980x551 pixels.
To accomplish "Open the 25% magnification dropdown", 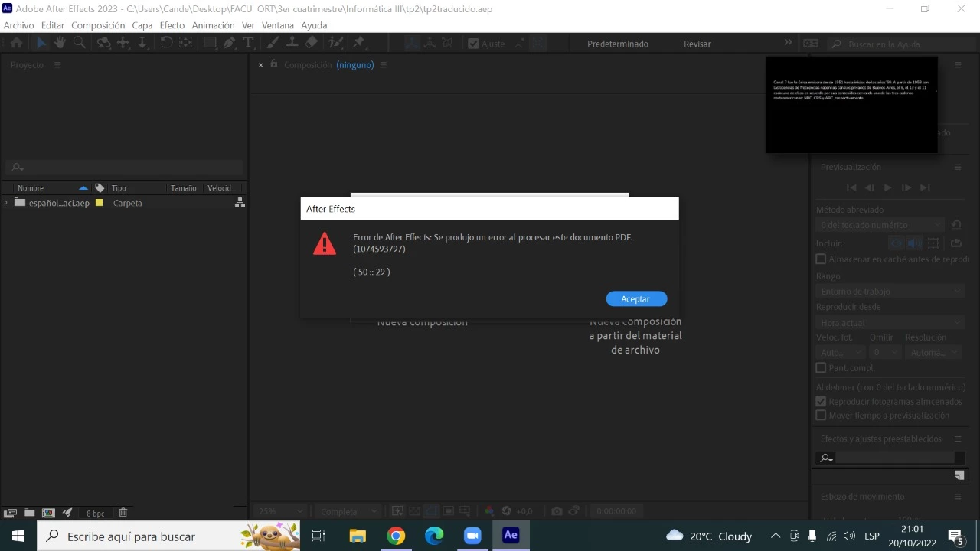I will point(280,511).
